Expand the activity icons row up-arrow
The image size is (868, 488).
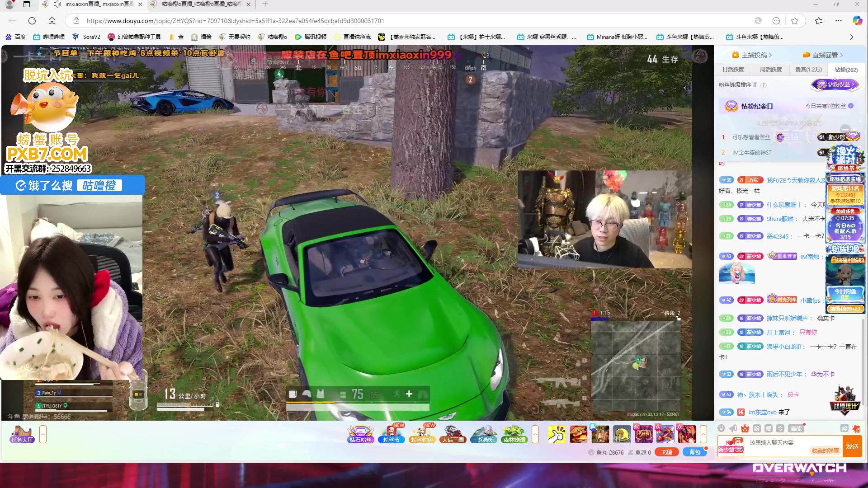point(535,434)
